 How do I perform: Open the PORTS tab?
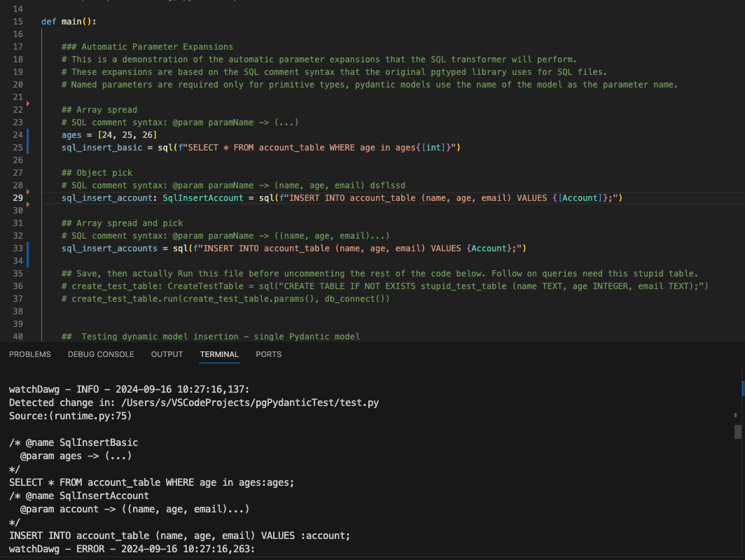click(268, 354)
